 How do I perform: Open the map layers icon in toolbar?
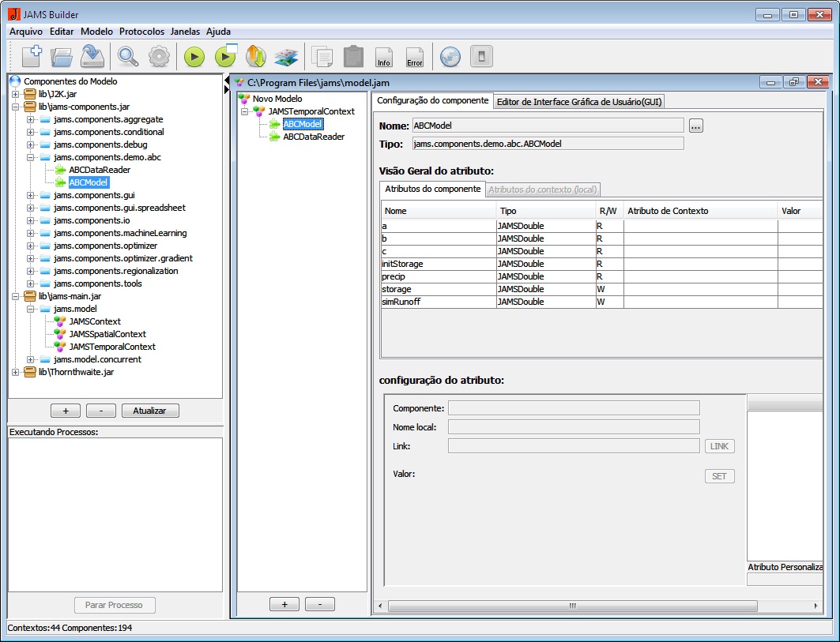tap(285, 56)
